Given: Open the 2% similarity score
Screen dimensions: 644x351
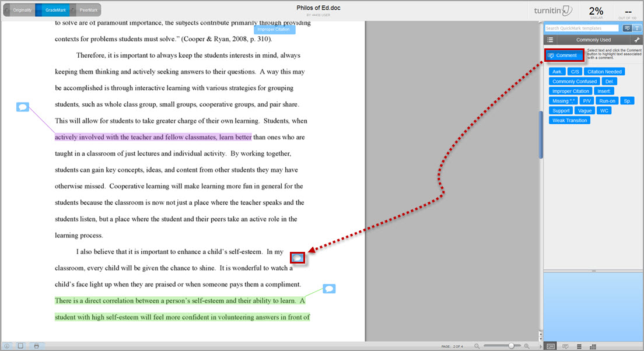Looking at the screenshot, I should (596, 12).
